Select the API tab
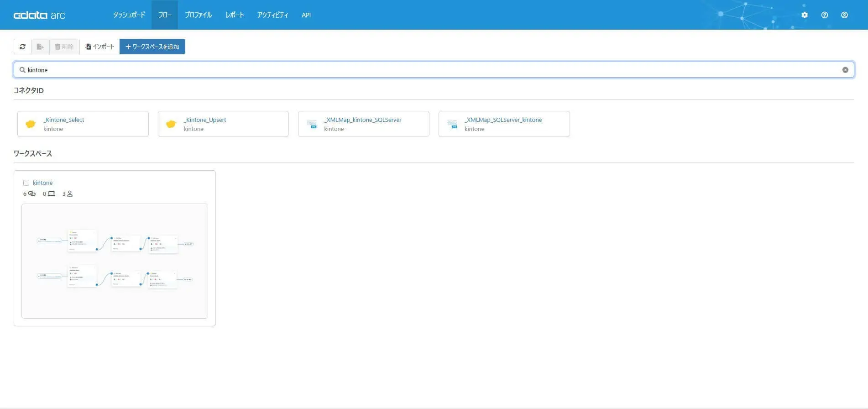The width and height of the screenshot is (868, 409). click(306, 15)
